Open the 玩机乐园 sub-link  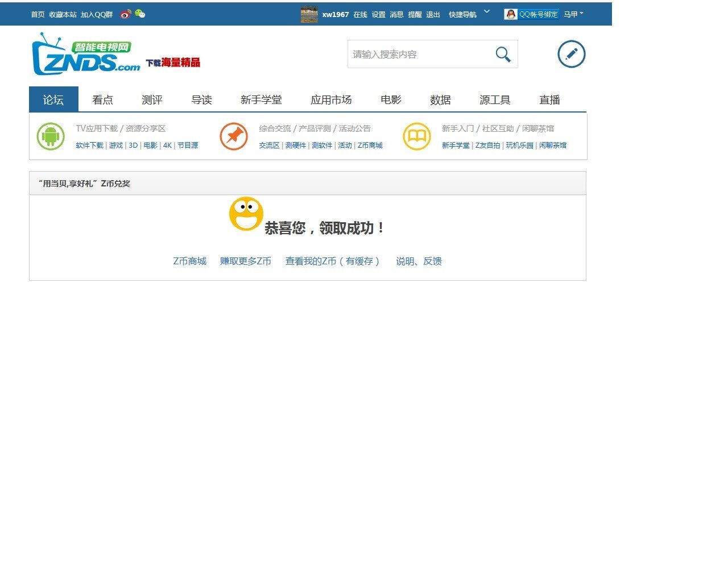520,145
